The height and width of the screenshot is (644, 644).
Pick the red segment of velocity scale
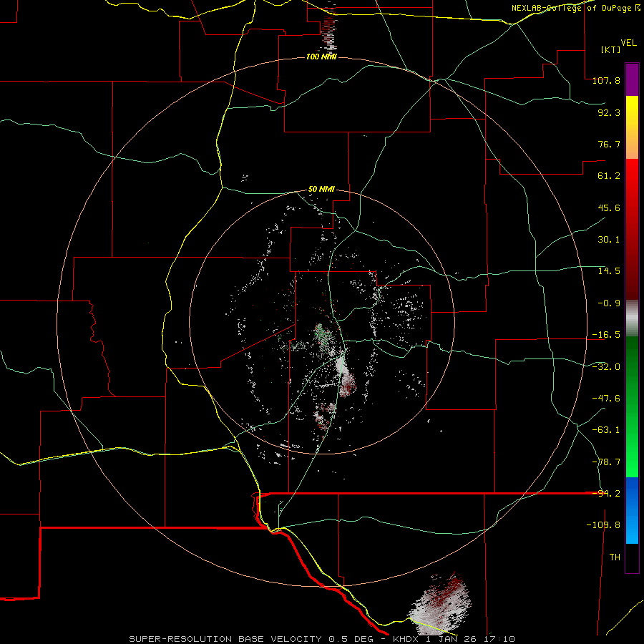(x=632, y=229)
